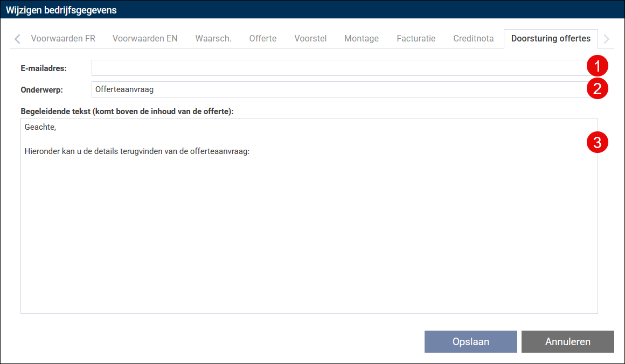Open the Voorstel tab
This screenshot has height=364, width=625.
tap(310, 39)
